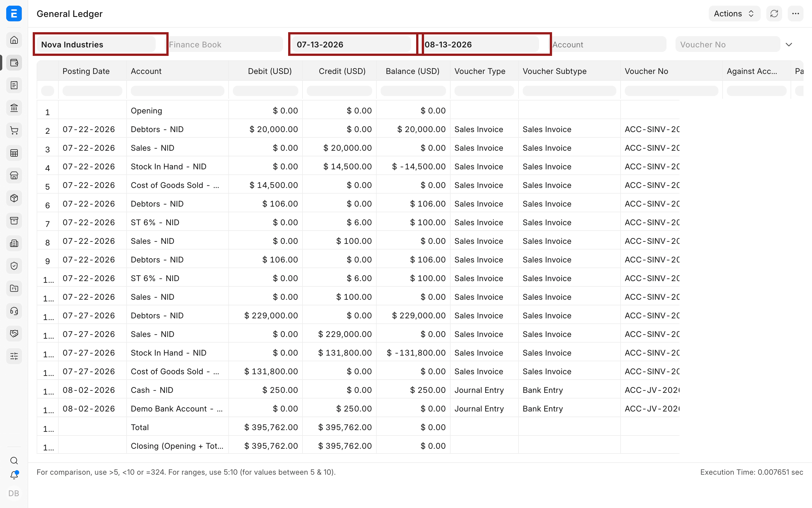The width and height of the screenshot is (812, 508).
Task: Open the shopping cart sidebar icon
Action: pos(14,130)
